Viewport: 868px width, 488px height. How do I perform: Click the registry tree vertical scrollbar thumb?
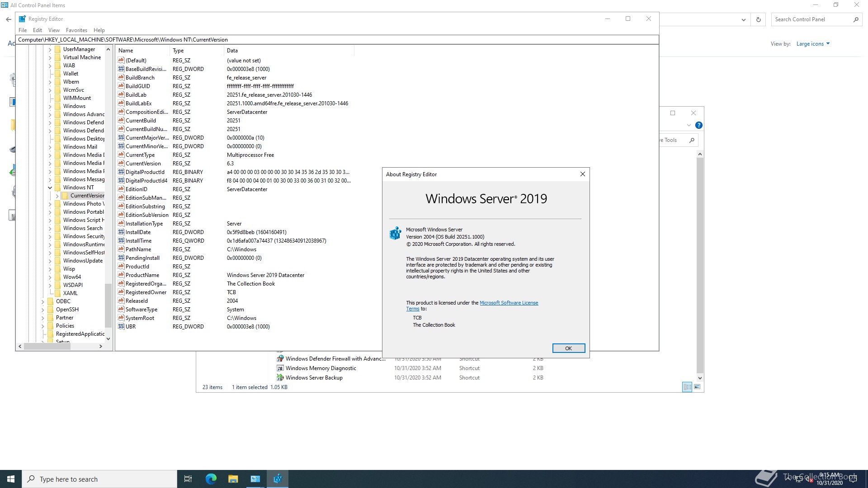108,305
